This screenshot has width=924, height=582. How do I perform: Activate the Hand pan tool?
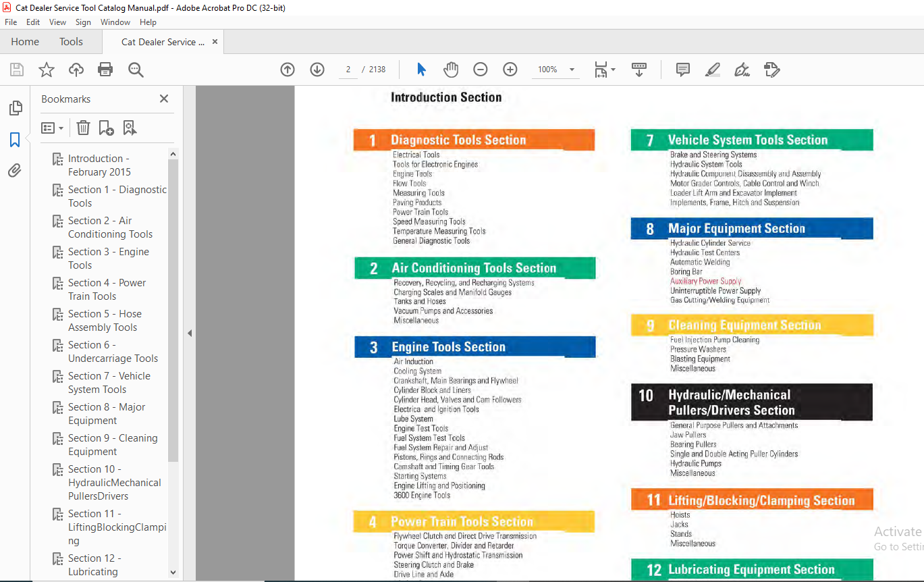coord(451,70)
